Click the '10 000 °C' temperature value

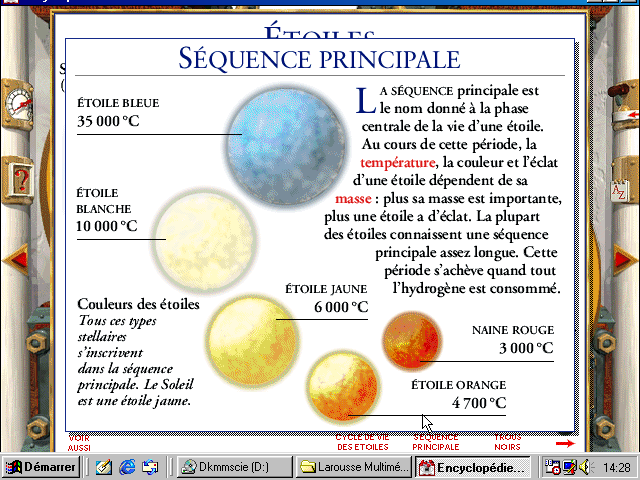(x=107, y=226)
